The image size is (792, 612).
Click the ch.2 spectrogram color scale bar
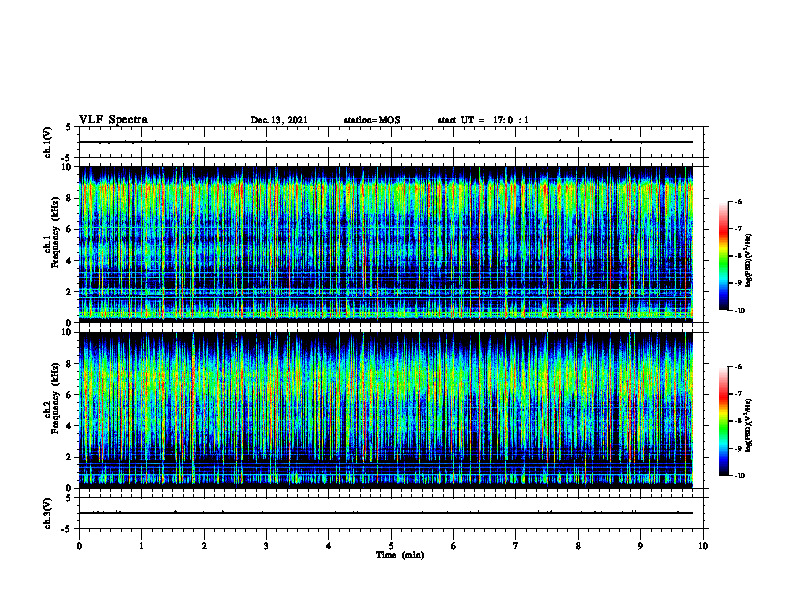coord(723,421)
